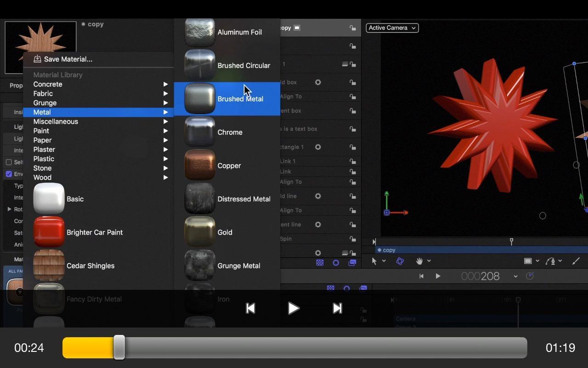Image resolution: width=588 pixels, height=368 pixels.
Task: Expand the Rot disclosure triangle
Action: point(9,209)
